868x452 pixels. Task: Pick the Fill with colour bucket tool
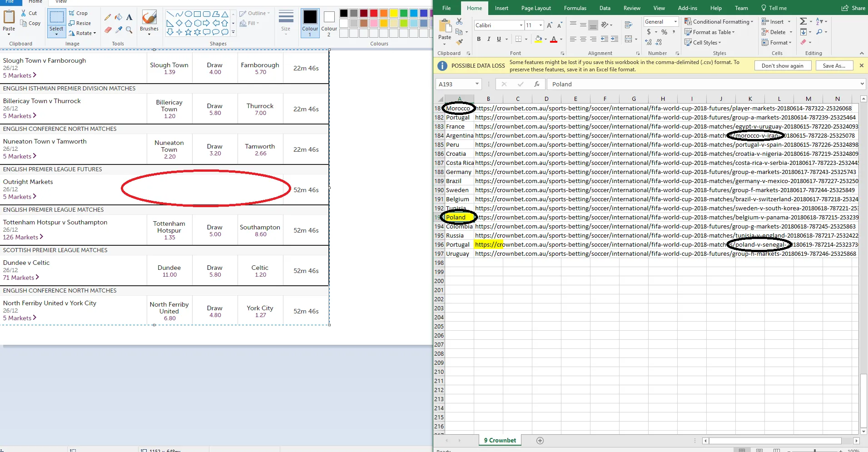119,17
